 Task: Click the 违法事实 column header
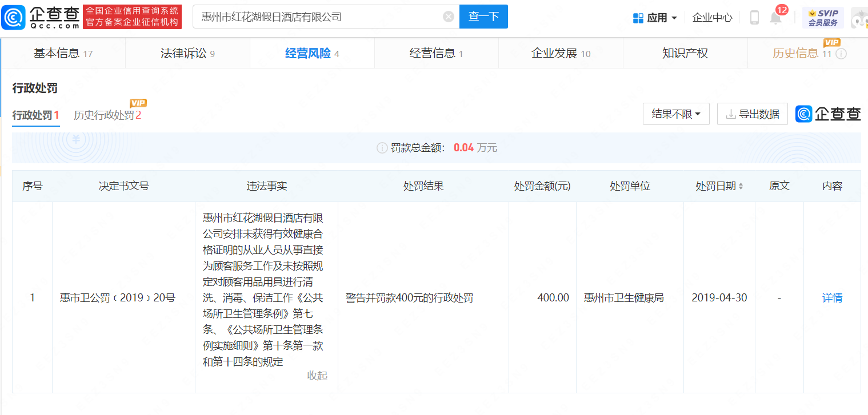click(267, 186)
